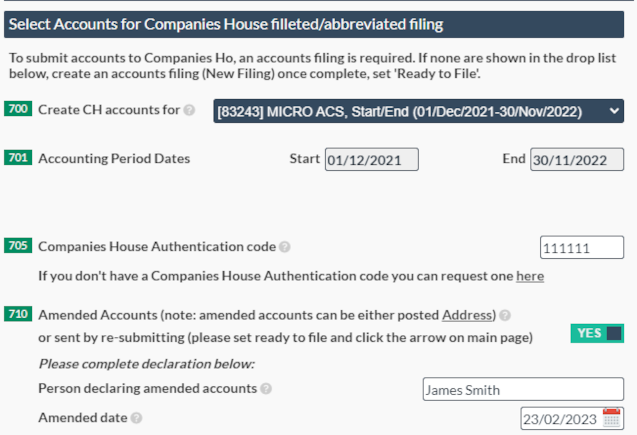Click the Amended date input field
The height and width of the screenshot is (435, 637).
click(x=559, y=419)
